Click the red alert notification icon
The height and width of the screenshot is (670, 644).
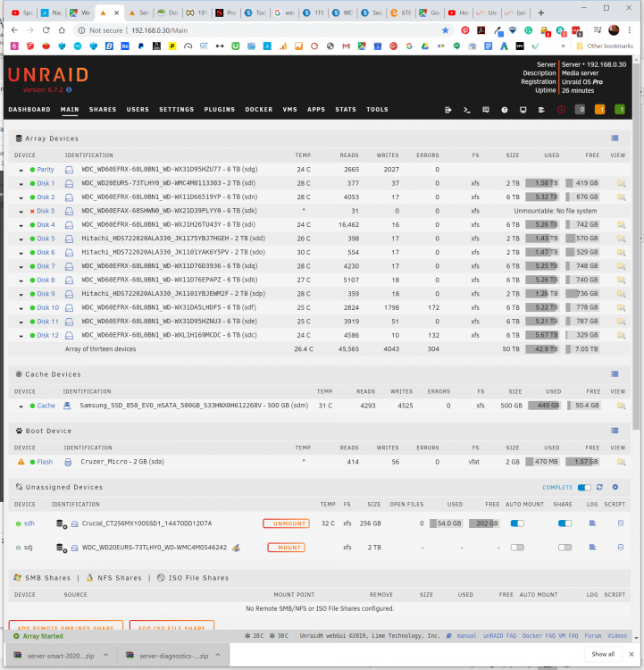click(x=561, y=110)
